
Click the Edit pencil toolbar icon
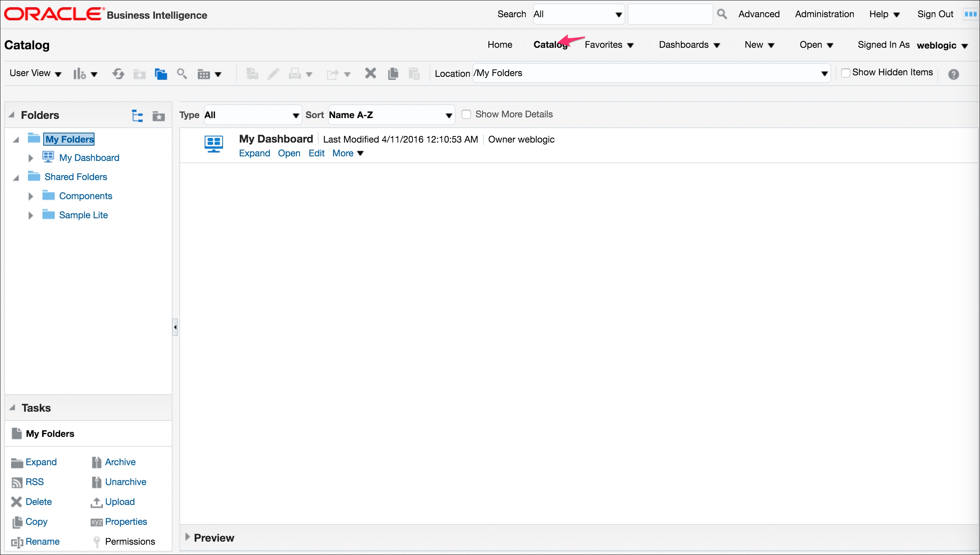pos(273,73)
